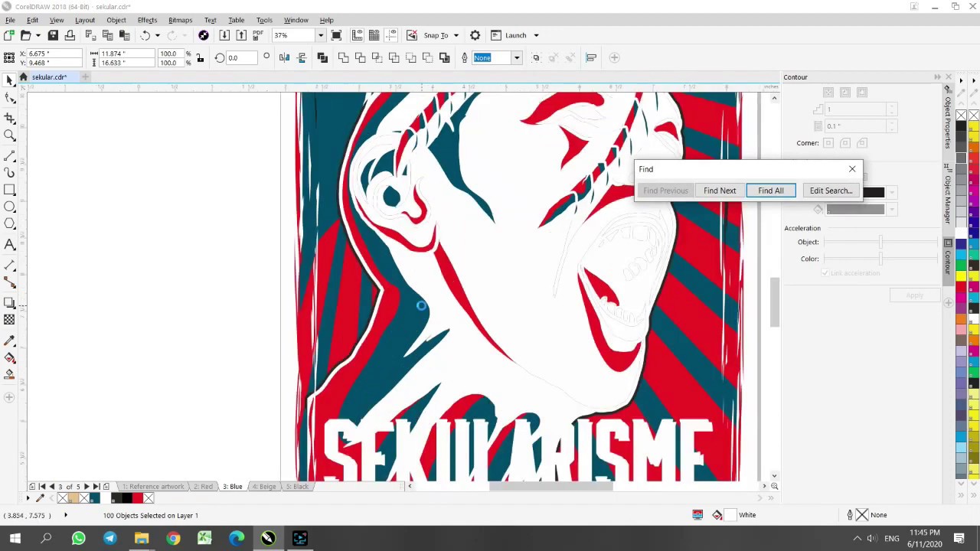Select the Drop Shadow tool
This screenshot has height=551, width=980.
9,303
